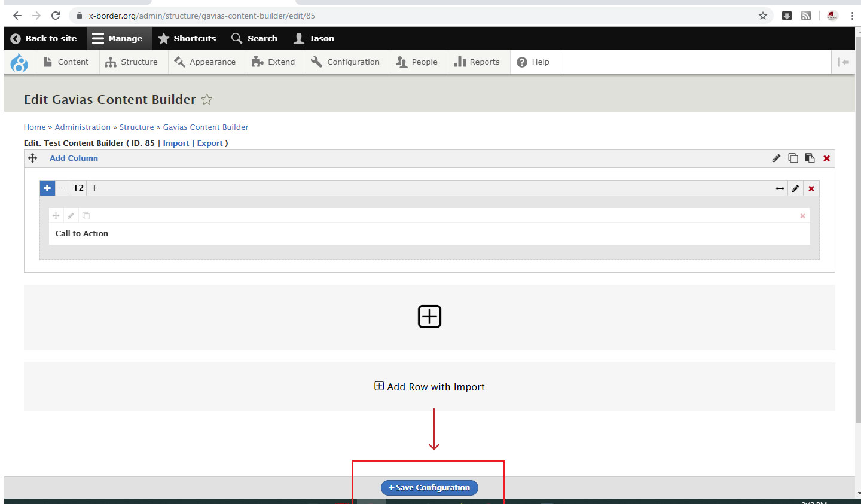861x504 pixels.
Task: Edit the row with the pencil icon
Action: click(776, 158)
